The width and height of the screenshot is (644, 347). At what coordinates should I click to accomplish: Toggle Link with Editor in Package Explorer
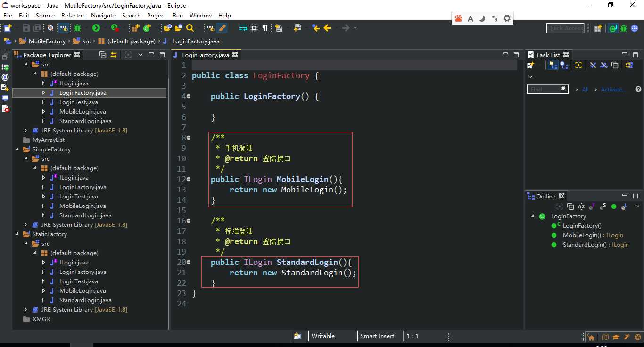[114, 55]
